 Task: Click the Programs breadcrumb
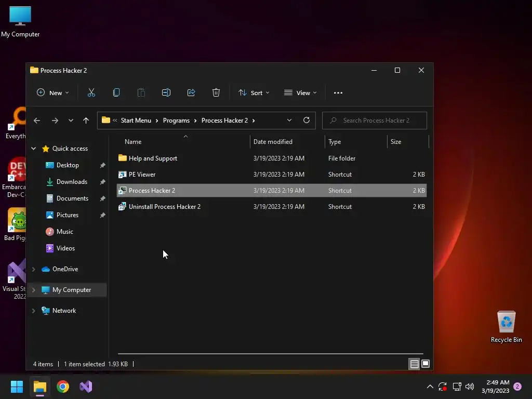point(176,121)
